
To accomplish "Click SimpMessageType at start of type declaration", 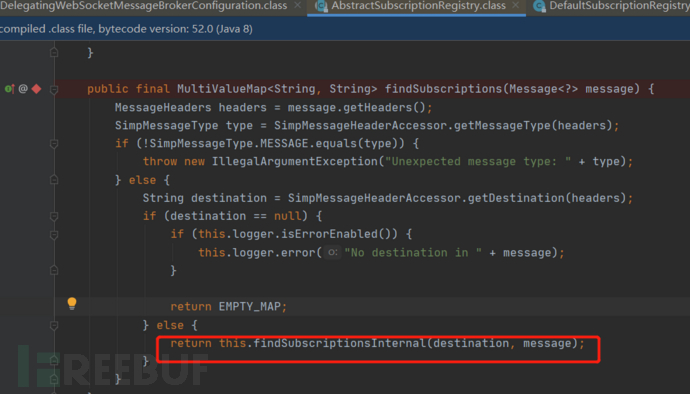I will pyautogui.click(x=166, y=125).
